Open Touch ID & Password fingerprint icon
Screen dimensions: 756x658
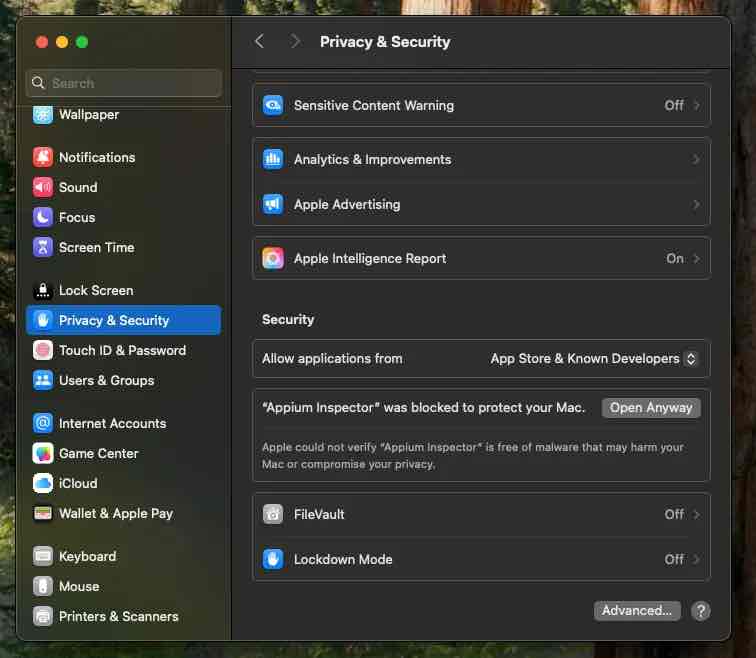43,350
